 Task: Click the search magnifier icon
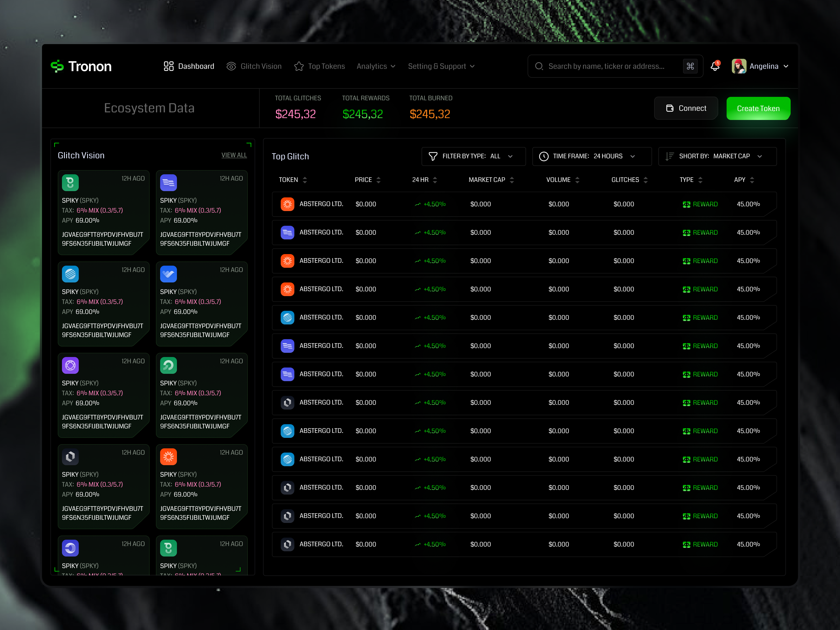[x=539, y=66]
